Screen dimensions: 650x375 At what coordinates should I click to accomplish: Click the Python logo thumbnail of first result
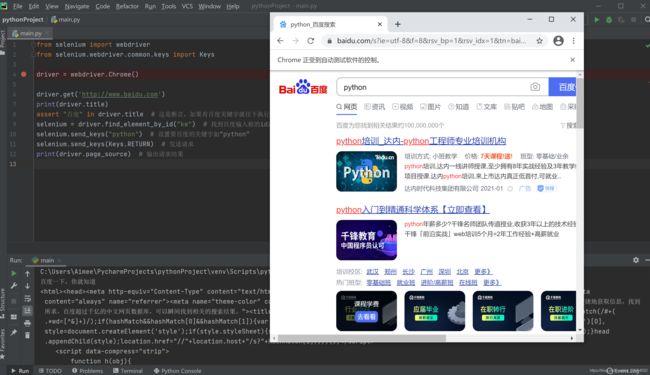tap(366, 171)
